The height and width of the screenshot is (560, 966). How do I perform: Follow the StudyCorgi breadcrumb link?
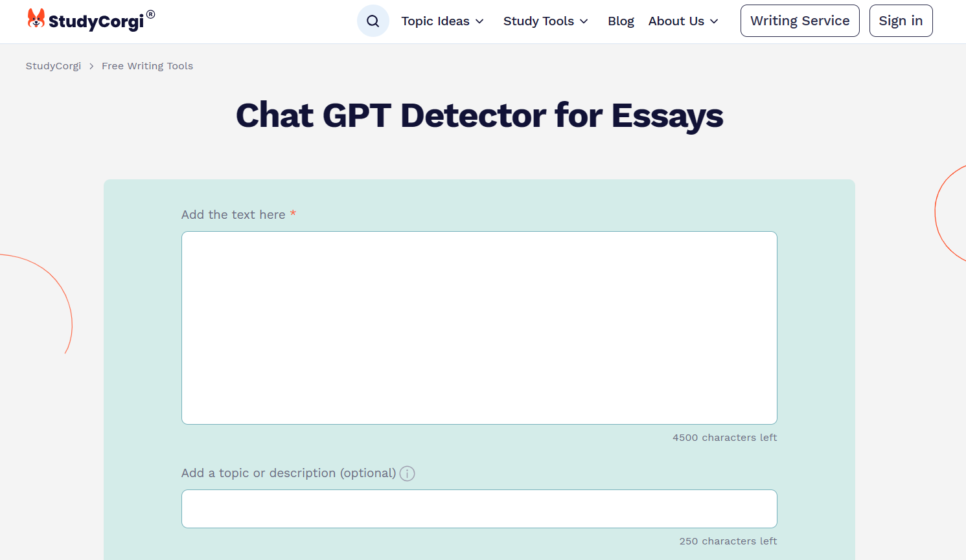(x=53, y=66)
